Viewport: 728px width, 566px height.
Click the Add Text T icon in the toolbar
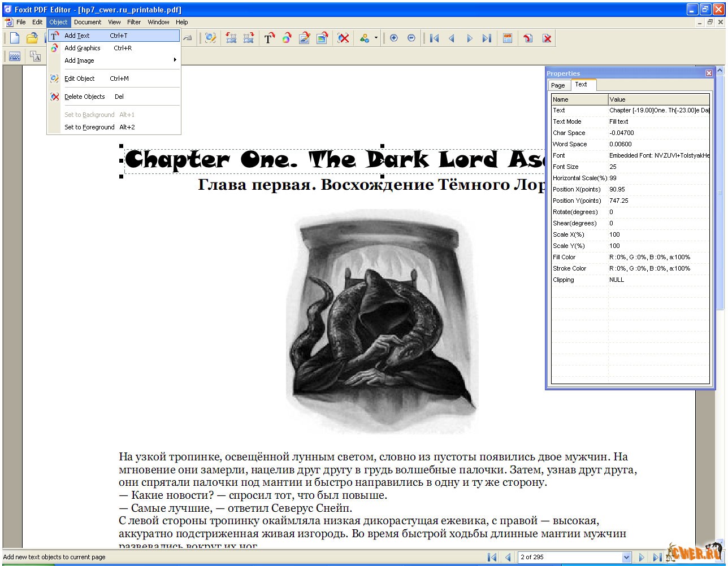(x=269, y=38)
